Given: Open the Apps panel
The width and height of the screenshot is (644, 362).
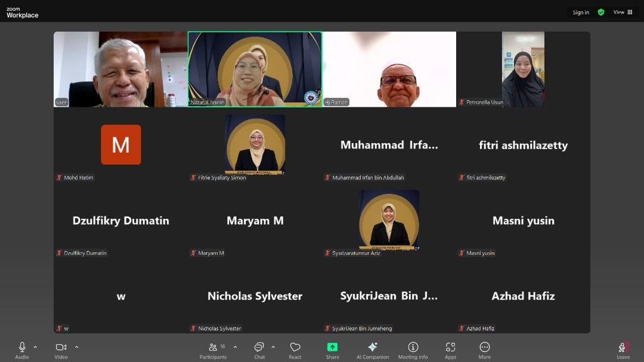Looking at the screenshot, I should tap(450, 350).
